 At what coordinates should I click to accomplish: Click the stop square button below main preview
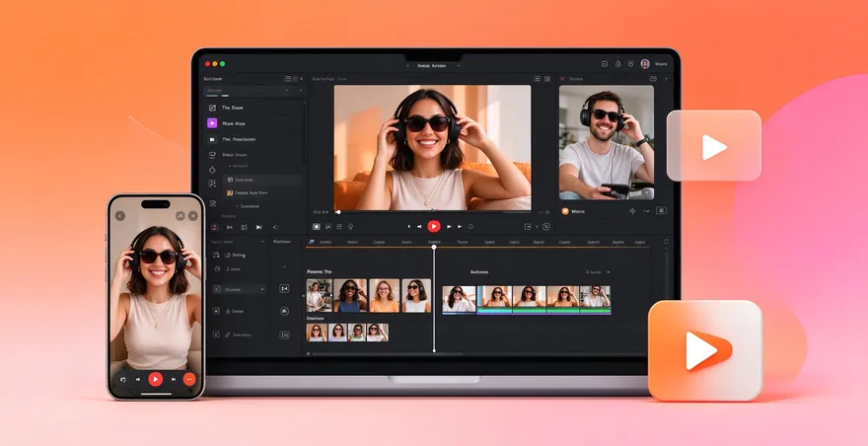317,227
